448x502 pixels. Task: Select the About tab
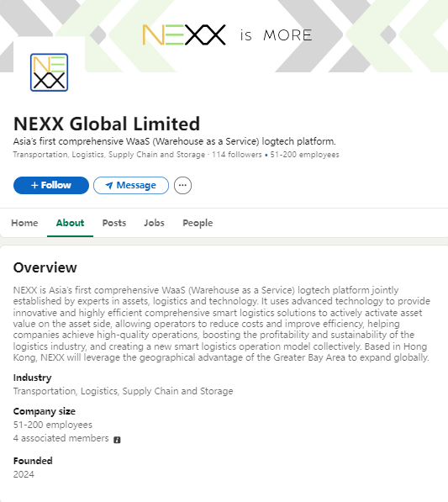(70, 223)
